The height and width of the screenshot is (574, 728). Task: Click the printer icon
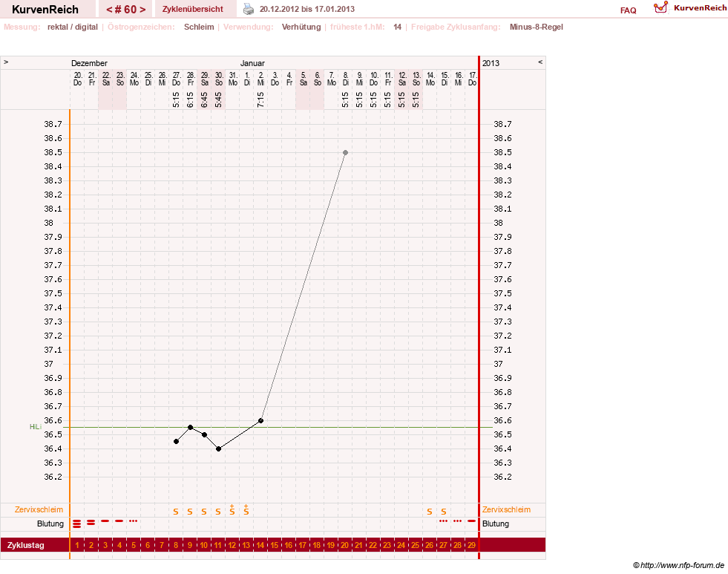(249, 10)
